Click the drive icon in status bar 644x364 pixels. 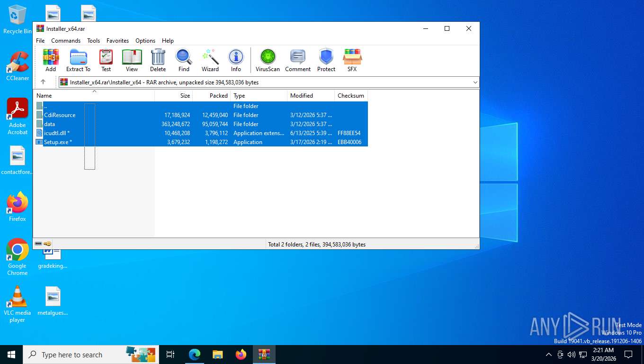[38, 244]
